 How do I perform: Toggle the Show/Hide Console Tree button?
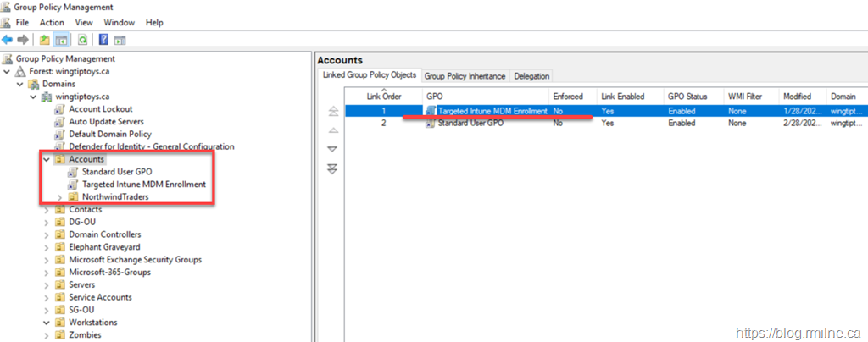point(61,39)
